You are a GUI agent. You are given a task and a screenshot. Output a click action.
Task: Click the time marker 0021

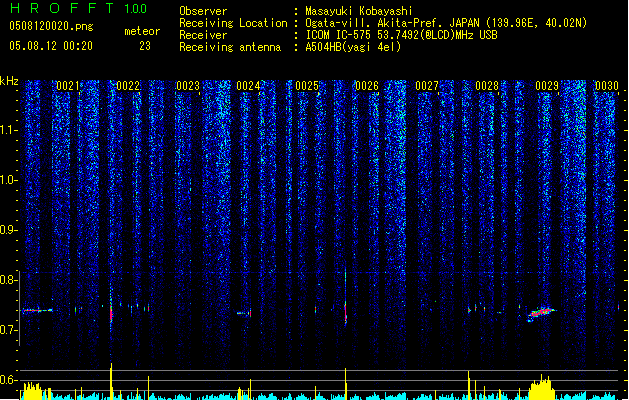(67, 86)
